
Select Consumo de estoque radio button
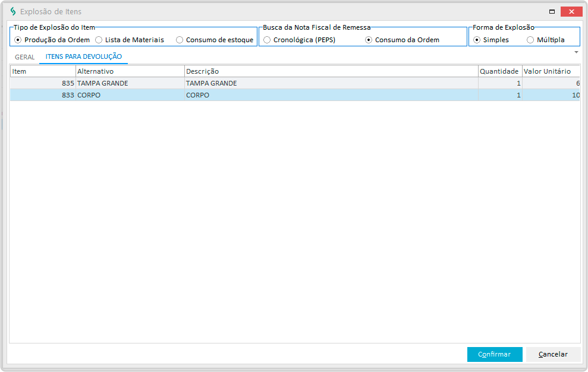point(180,40)
